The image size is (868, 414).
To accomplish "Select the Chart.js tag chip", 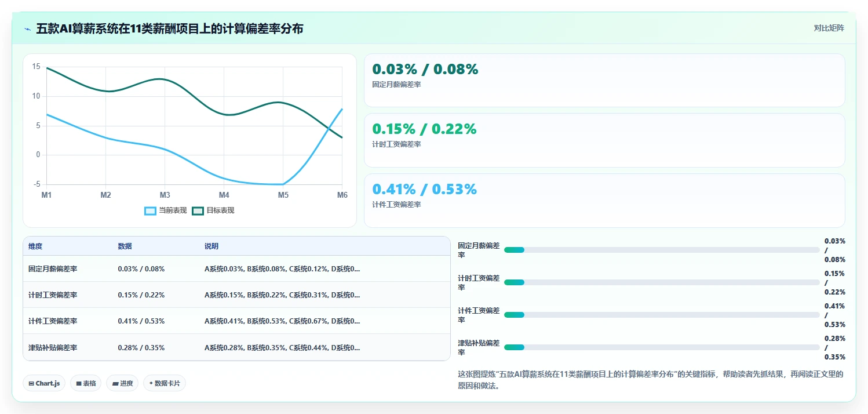I will [44, 383].
